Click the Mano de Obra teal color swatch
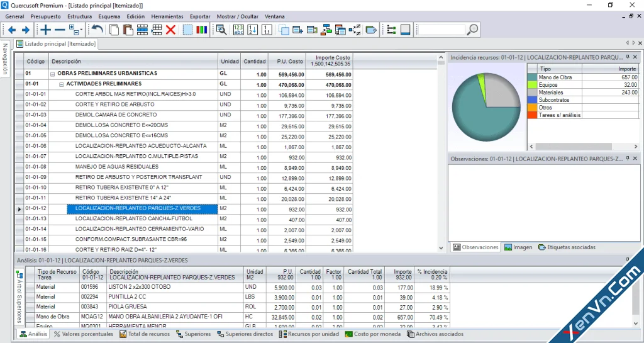The height and width of the screenshot is (343, 644). [532, 77]
